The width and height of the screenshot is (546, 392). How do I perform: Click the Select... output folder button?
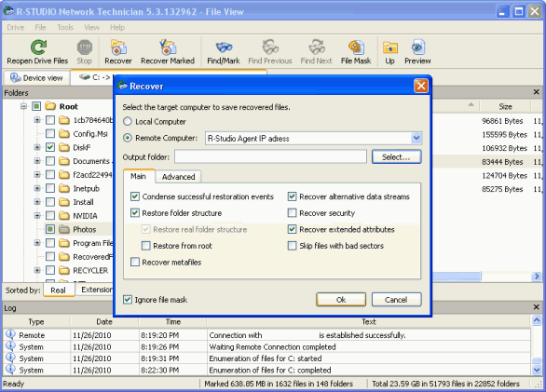396,157
